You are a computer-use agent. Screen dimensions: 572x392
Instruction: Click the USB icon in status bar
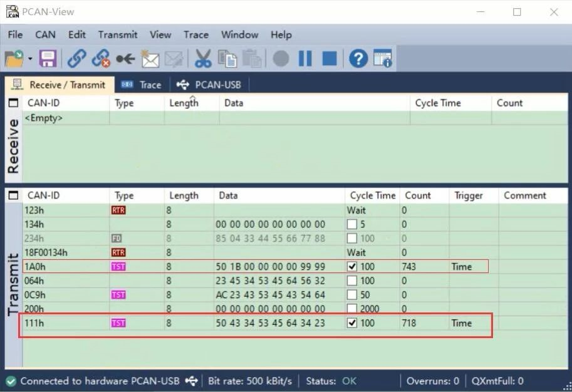pos(192,381)
